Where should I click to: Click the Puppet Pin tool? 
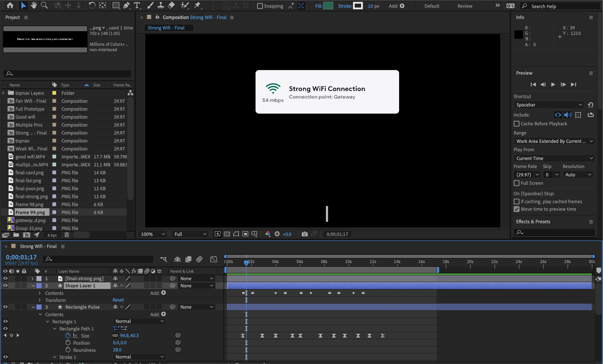(197, 5)
